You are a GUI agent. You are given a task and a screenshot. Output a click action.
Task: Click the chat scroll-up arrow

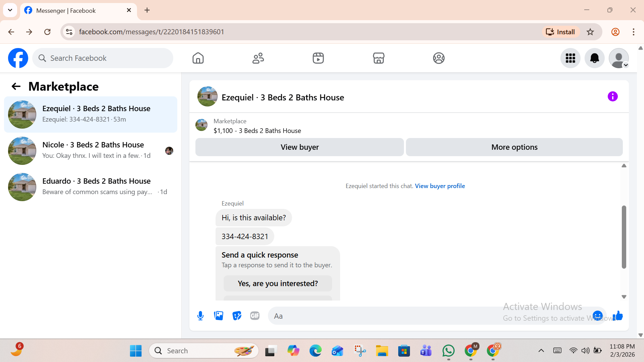coord(624,166)
